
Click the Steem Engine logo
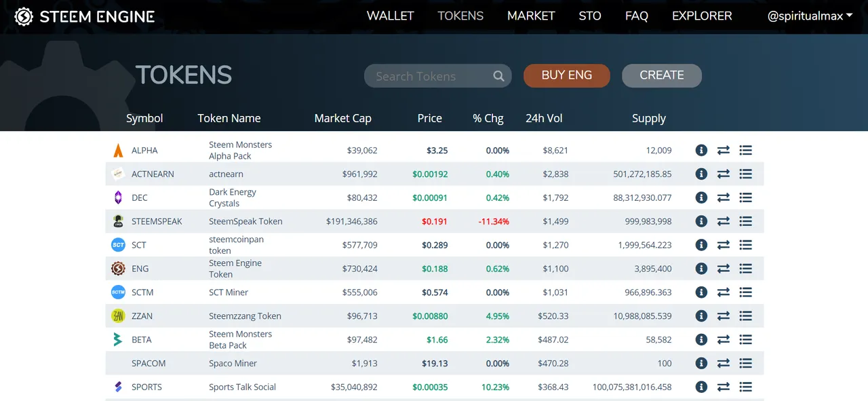click(85, 16)
